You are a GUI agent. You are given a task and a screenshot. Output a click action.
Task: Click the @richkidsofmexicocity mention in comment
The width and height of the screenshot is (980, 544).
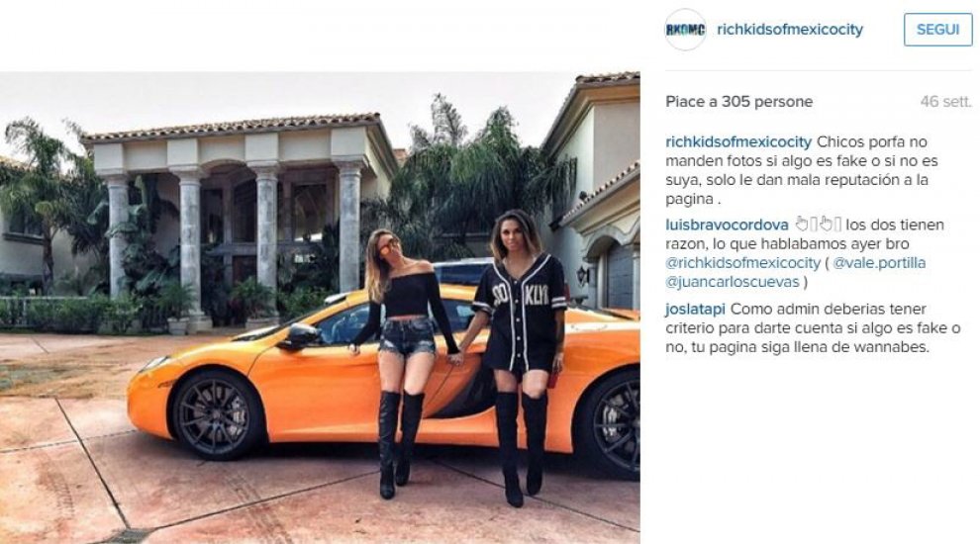point(742,263)
